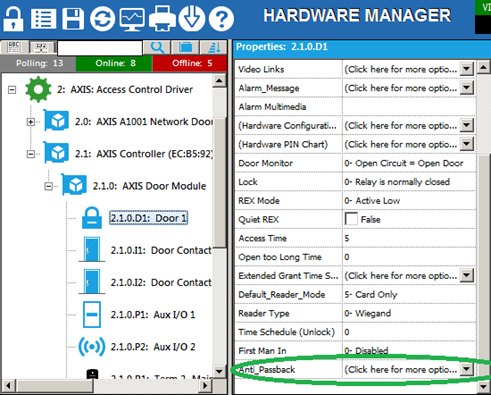Click the AXIS A1001 Network Door controller icon
The width and height of the screenshot is (491, 395).
click(x=56, y=121)
